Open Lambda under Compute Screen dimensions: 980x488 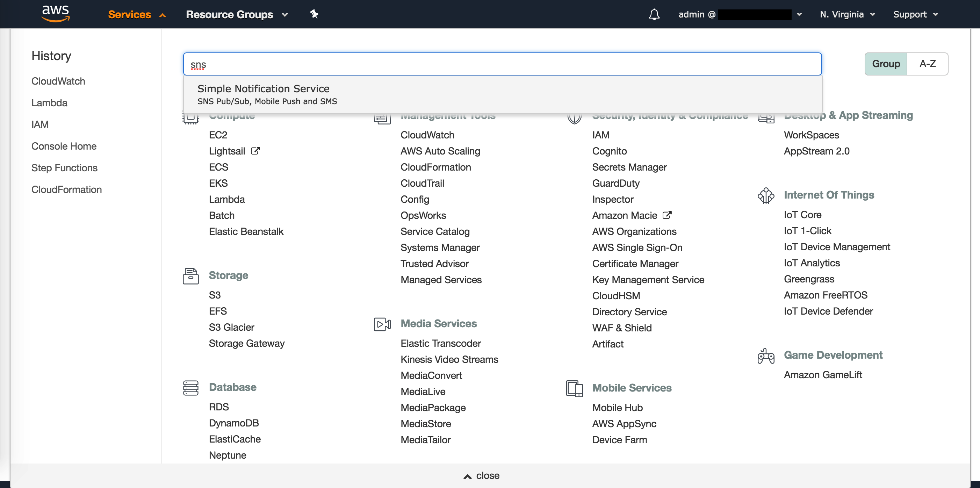227,199
